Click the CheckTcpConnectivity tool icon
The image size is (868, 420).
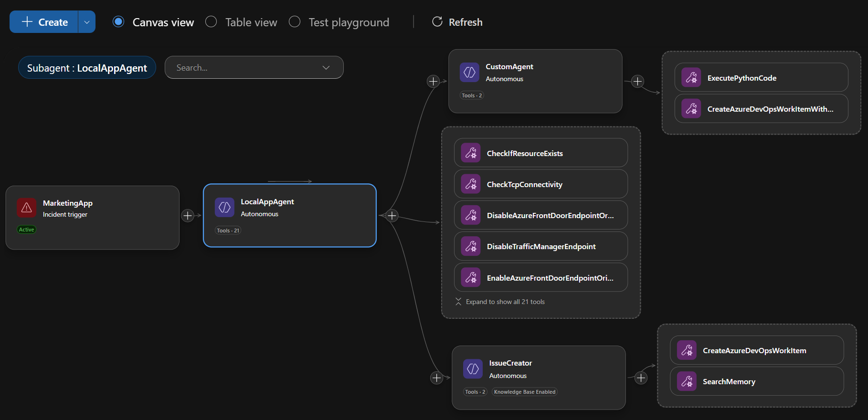tap(471, 184)
